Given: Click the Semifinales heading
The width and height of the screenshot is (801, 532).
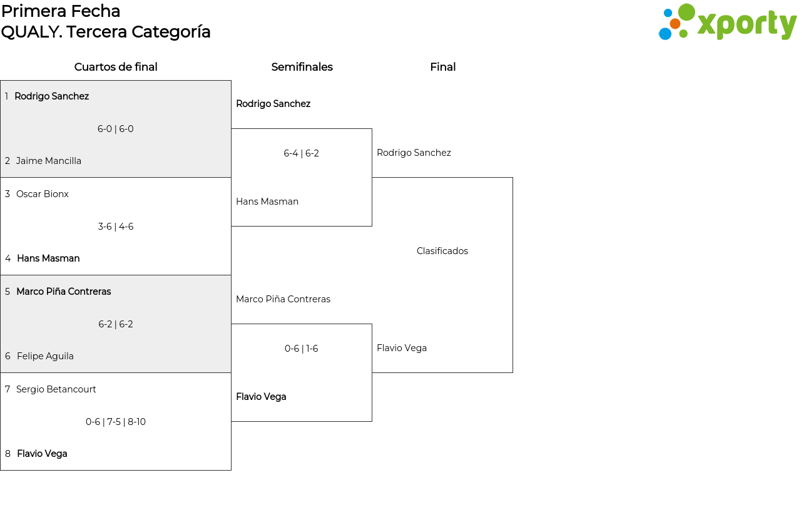Looking at the screenshot, I should click(302, 67).
